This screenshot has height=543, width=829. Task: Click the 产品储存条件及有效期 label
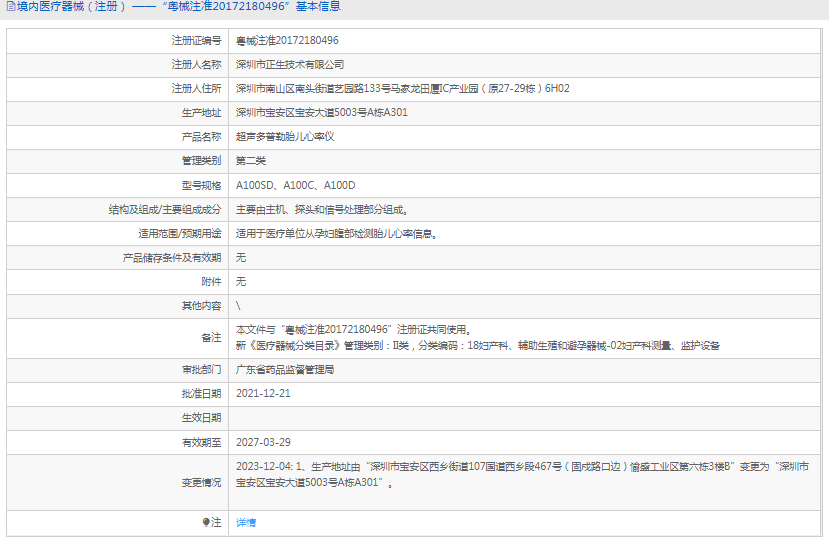[172, 257]
